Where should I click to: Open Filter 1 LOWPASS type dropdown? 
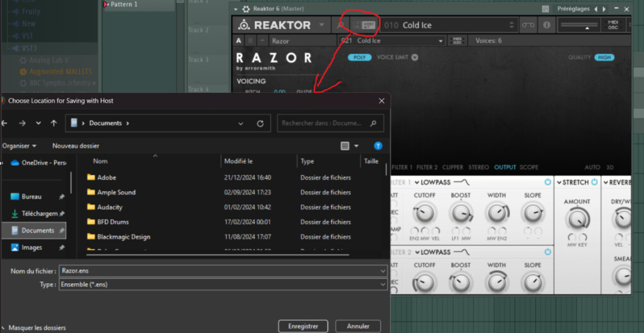coord(432,182)
